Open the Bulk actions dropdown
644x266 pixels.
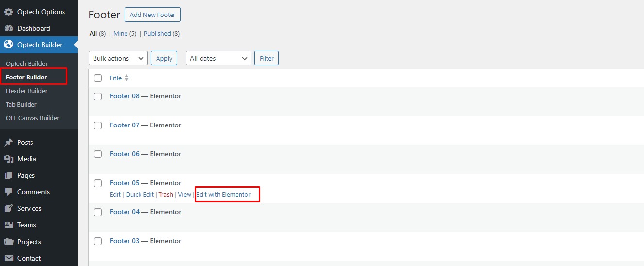118,58
